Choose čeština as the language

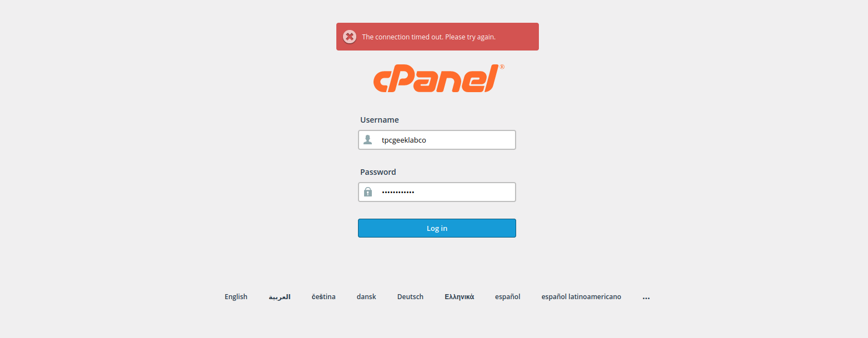[x=324, y=297]
